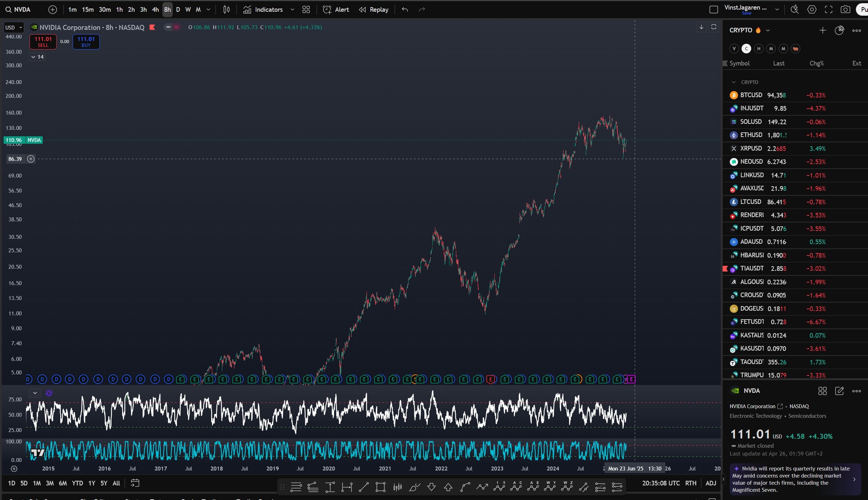Viewport: 868px width, 500px height.
Task: Click the 111.01 BUY button
Action: (x=86, y=42)
